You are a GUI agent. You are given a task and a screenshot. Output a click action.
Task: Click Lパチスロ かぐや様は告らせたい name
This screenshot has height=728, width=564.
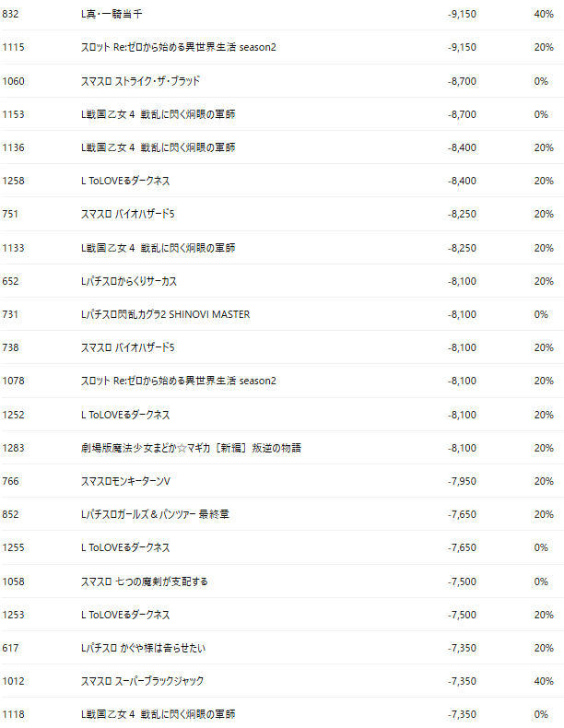143,648
